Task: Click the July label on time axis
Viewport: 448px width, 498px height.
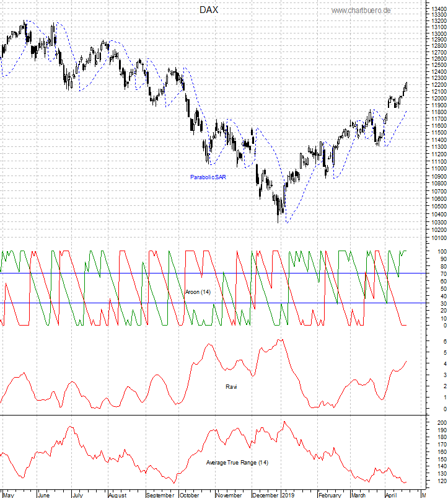Action: pyautogui.click(x=77, y=495)
